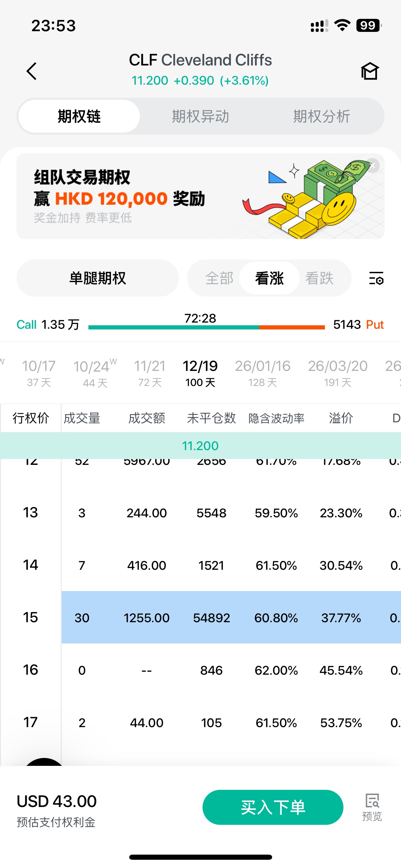Tap the 5143 Put volume label
Screen dimensions: 401x868
[358, 324]
